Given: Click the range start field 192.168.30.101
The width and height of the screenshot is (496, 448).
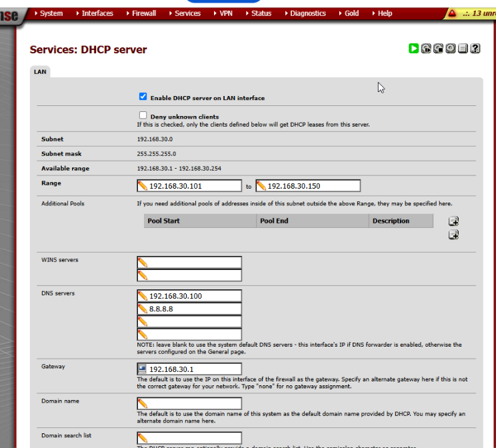Looking at the screenshot, I should [x=193, y=186].
